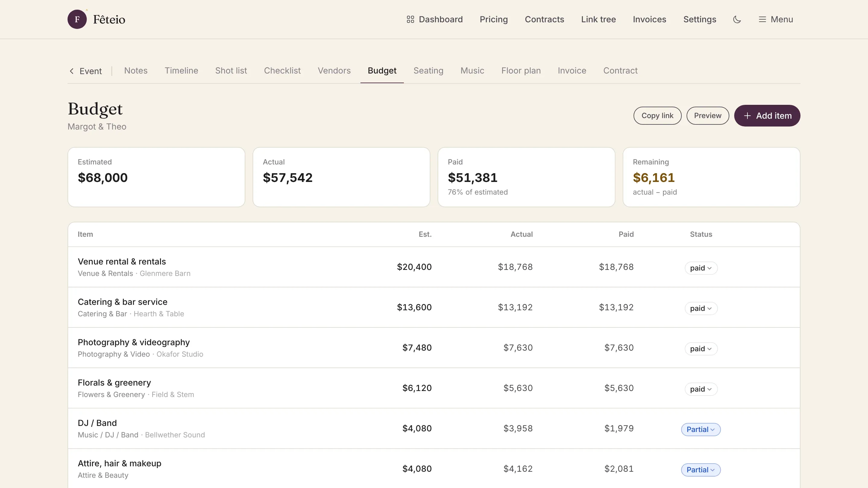
Task: Click the plus icon on Add item
Action: (747, 116)
